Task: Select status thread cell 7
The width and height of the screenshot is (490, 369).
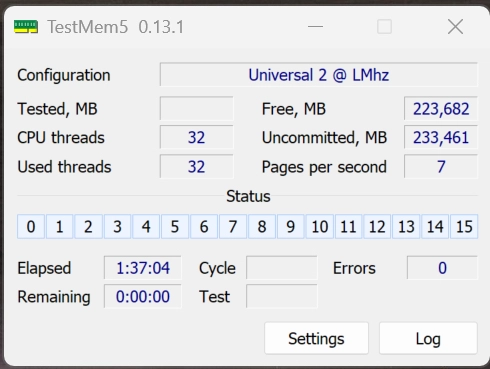Action: pos(233,227)
